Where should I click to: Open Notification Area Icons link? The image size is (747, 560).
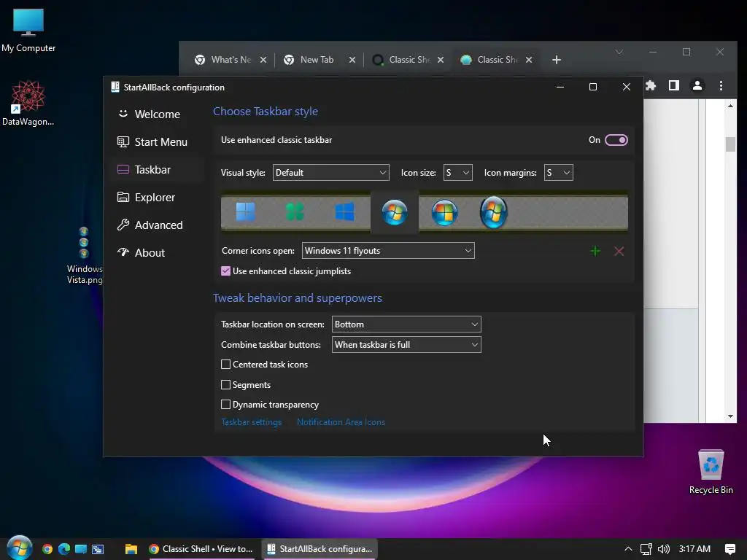[x=341, y=422]
